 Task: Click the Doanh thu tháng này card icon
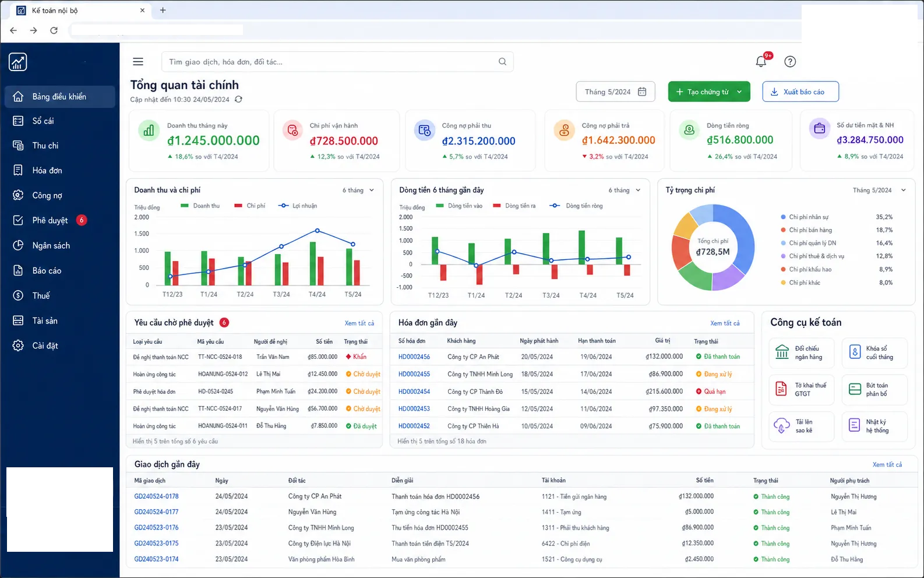[149, 130]
